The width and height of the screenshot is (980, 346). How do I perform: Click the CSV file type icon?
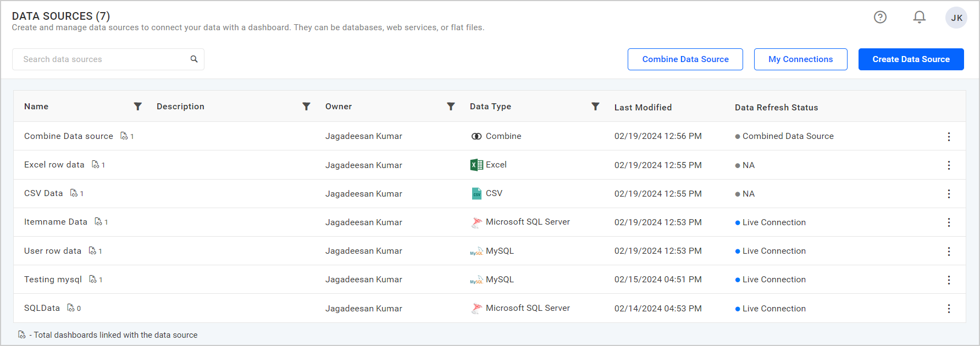tap(477, 193)
